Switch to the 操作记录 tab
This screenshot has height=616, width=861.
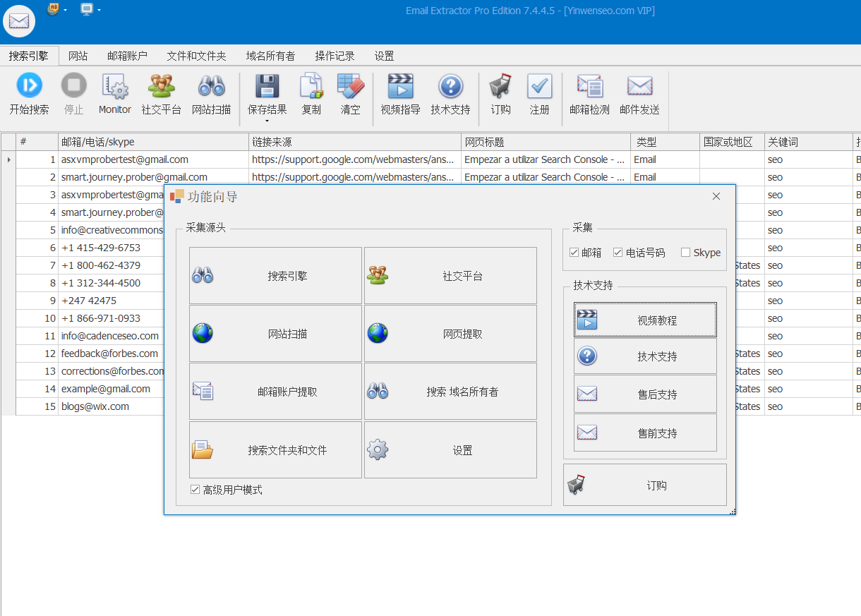(335, 55)
